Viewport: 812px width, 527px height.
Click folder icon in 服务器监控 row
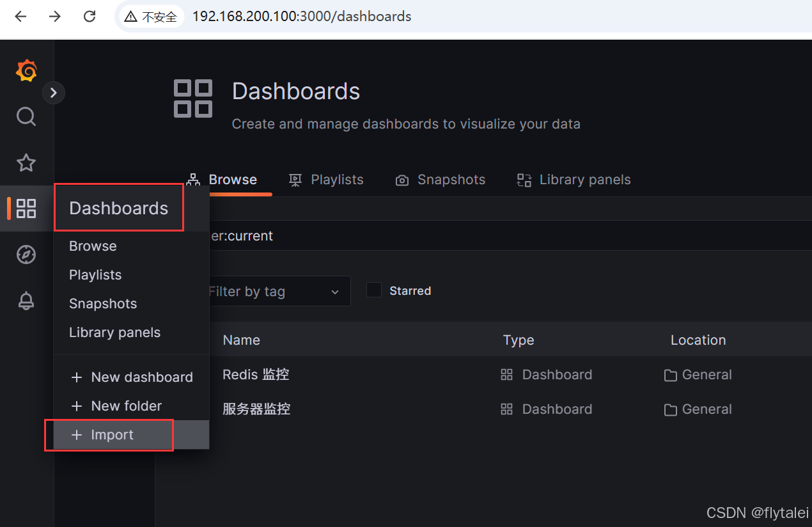pos(670,409)
